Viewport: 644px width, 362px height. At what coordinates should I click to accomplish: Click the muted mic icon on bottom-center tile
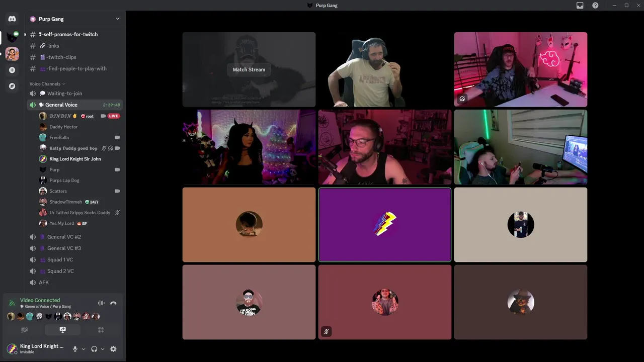pos(326,331)
